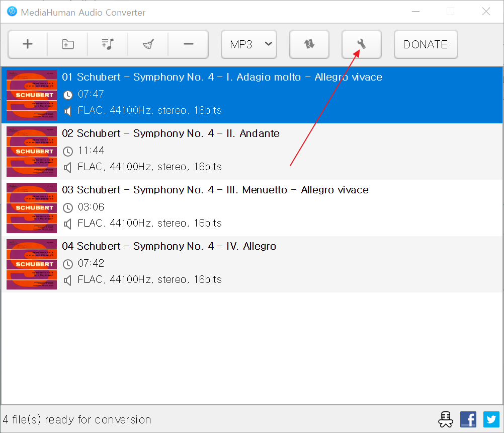The height and width of the screenshot is (433, 504).
Task: Select track 01 Adagio molto – Allegro vivace
Action: pyautogui.click(x=252, y=95)
